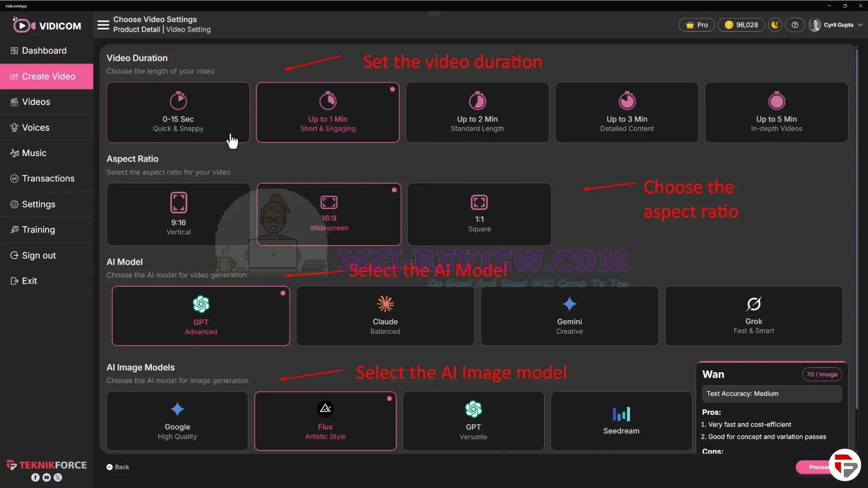Open Voices in the sidebar
This screenshot has height=488, width=868.
pyautogui.click(x=47, y=128)
